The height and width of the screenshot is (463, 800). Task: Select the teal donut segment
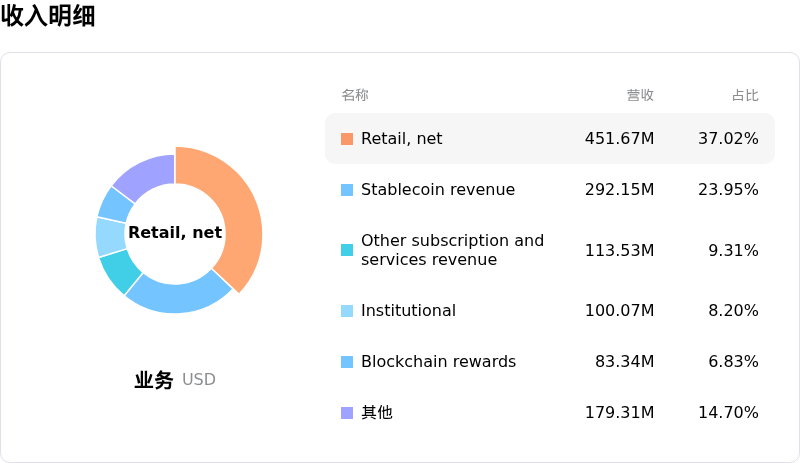[x=120, y=271]
